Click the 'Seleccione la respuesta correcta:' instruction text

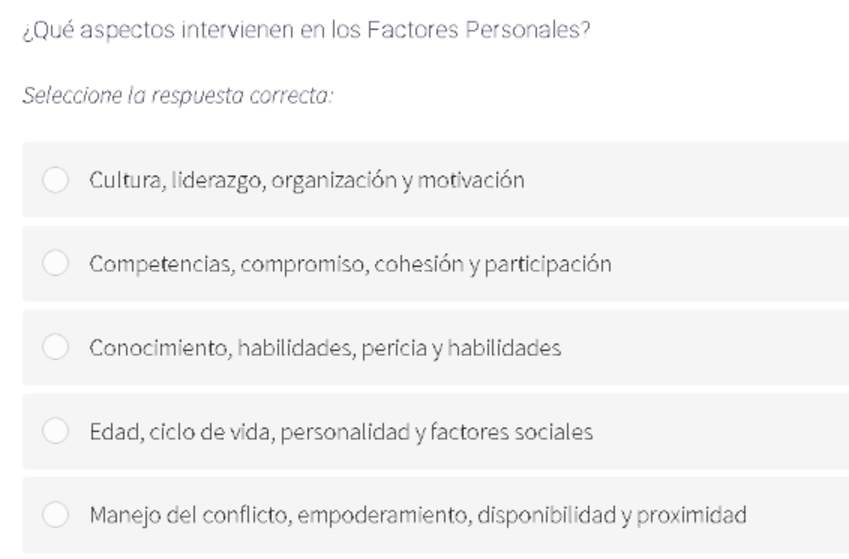[x=178, y=96]
